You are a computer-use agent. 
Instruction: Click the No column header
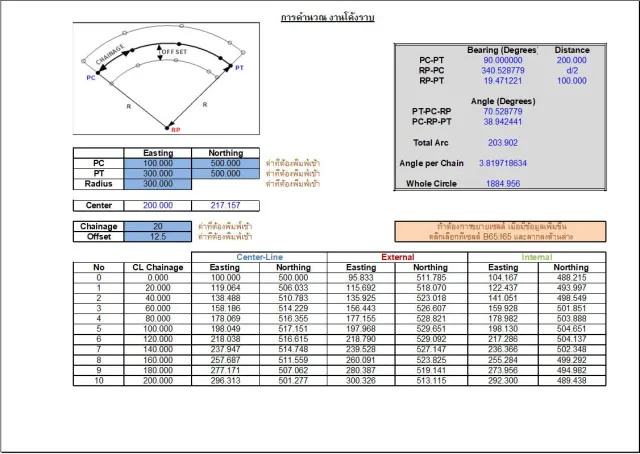[x=98, y=267]
